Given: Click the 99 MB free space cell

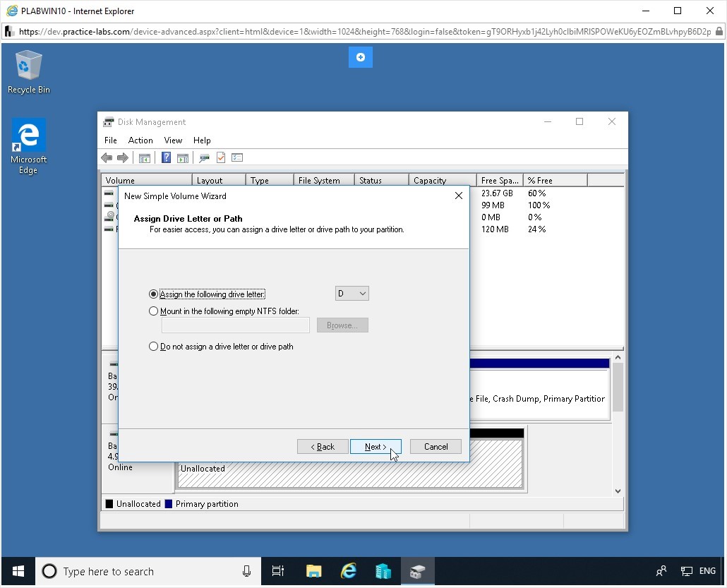Looking at the screenshot, I should pos(493,205).
